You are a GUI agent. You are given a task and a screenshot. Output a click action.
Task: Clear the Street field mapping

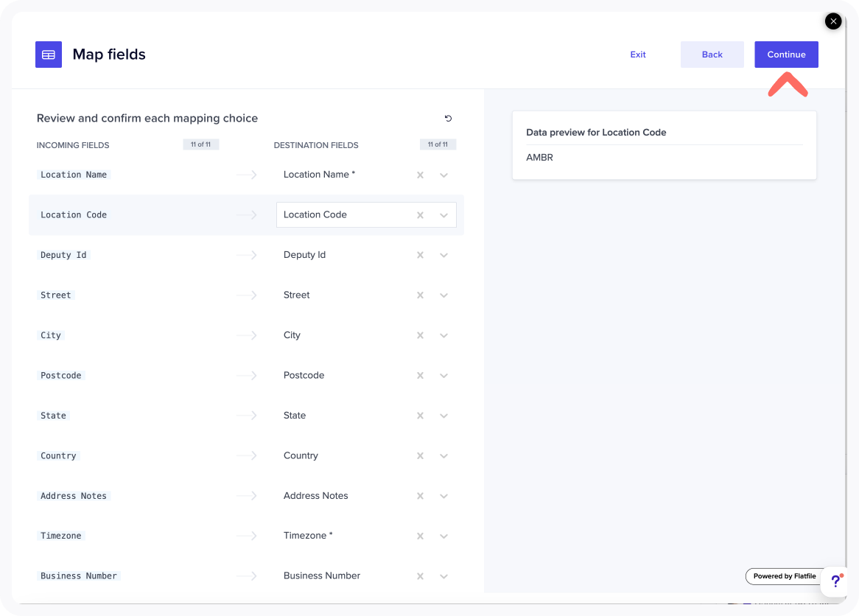[420, 295]
